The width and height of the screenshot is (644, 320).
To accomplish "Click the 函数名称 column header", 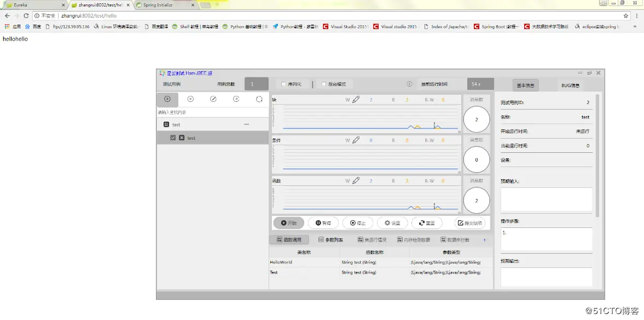I will (x=375, y=252).
